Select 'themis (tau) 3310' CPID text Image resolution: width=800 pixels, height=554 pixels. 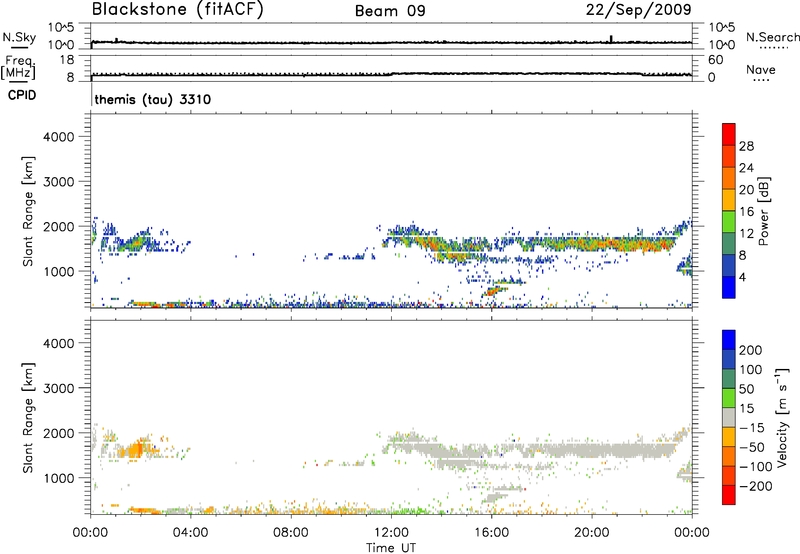[x=153, y=99]
